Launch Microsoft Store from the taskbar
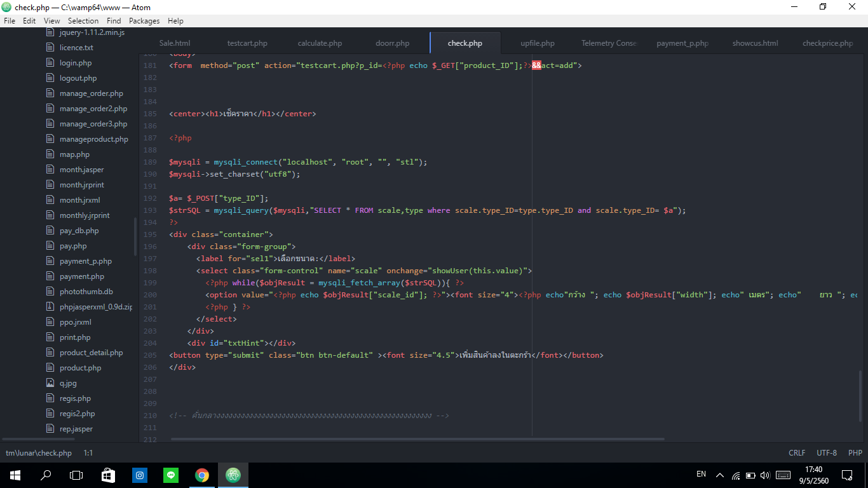Screen dimensions: 868x488 tap(108, 475)
